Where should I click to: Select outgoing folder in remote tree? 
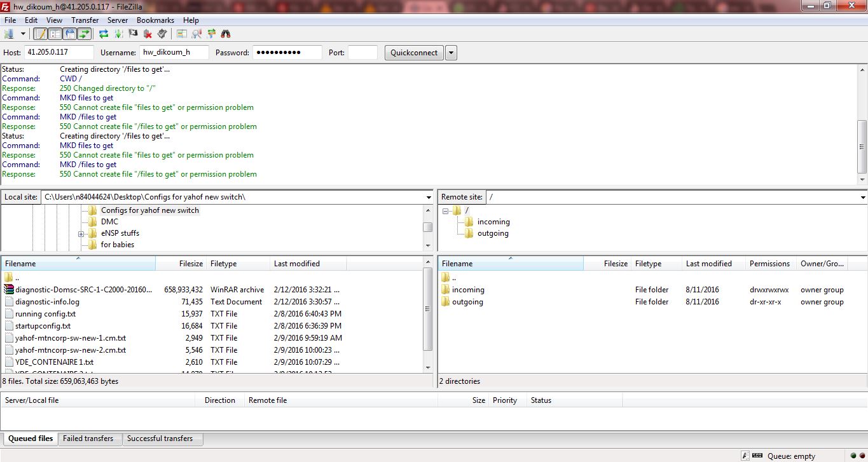(x=493, y=233)
